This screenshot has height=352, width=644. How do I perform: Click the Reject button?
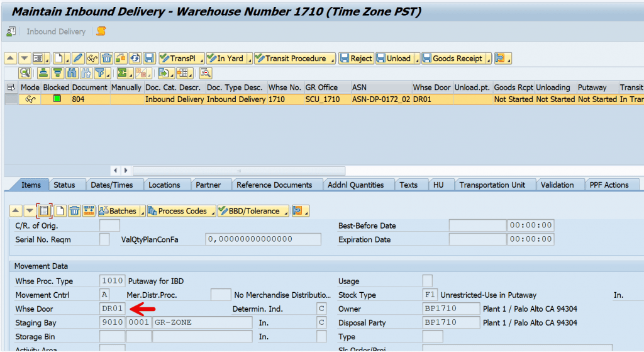coord(356,59)
